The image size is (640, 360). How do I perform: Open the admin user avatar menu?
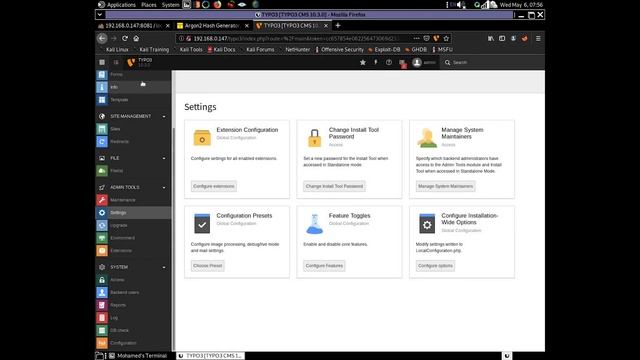[424, 62]
